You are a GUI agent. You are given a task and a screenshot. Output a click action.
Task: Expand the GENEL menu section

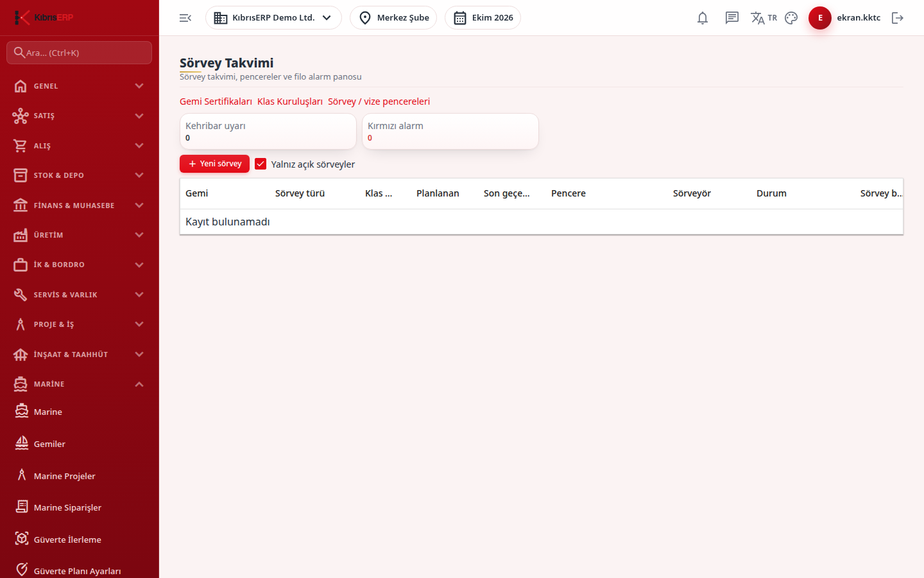tap(80, 86)
